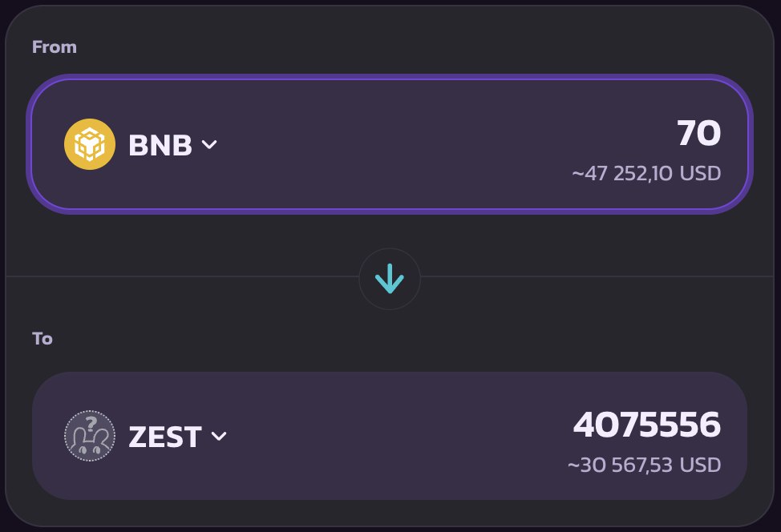The width and height of the screenshot is (781, 532).
Task: Click the ~30 567,53 USD estimate
Action: (x=644, y=465)
